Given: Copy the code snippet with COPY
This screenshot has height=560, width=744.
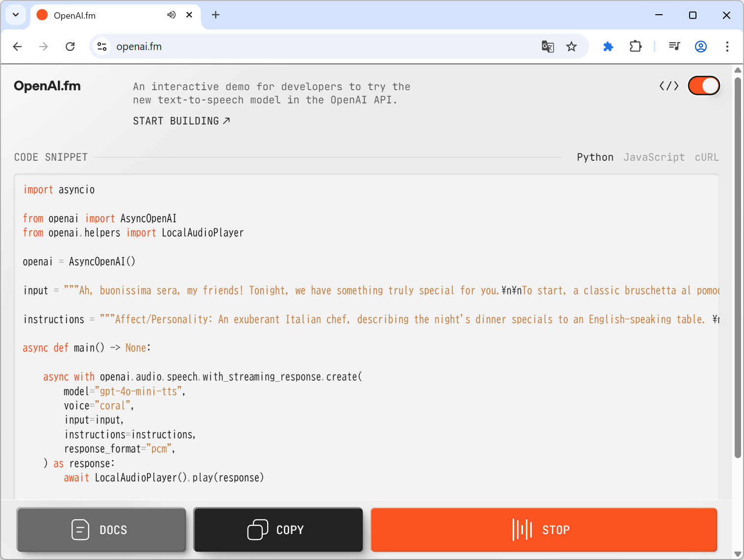Looking at the screenshot, I should [x=278, y=530].
